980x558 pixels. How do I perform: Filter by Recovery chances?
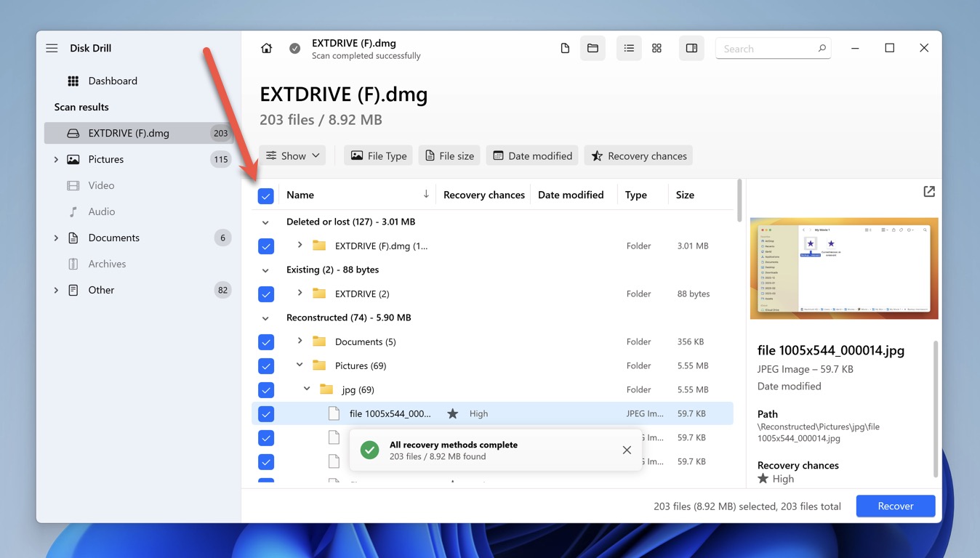tap(638, 155)
